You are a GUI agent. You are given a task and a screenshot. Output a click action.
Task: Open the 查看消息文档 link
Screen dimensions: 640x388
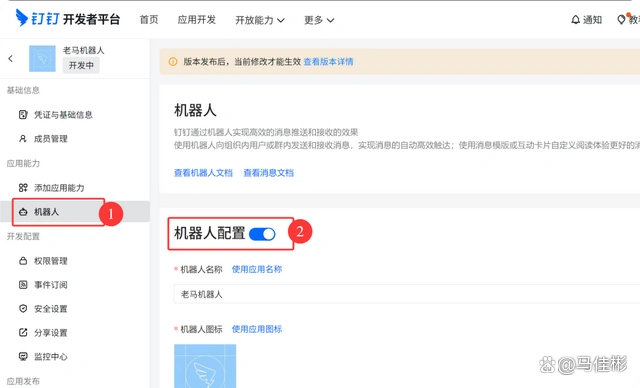[x=269, y=173]
